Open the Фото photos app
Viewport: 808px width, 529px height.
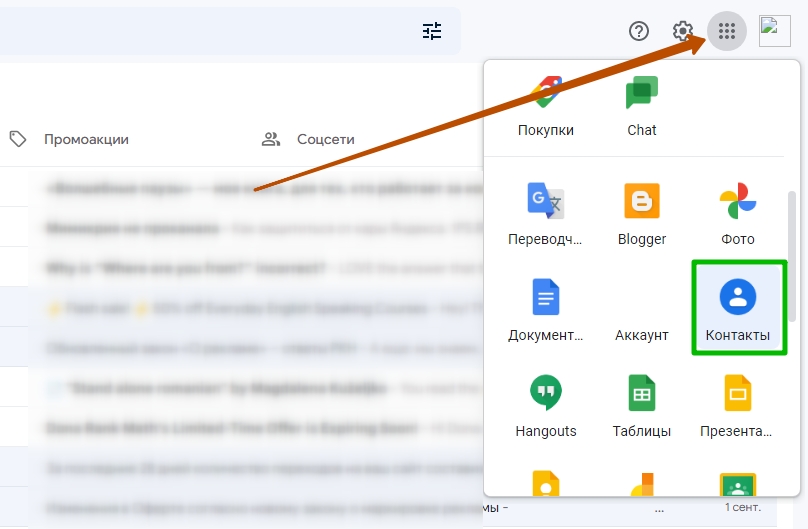(x=737, y=215)
